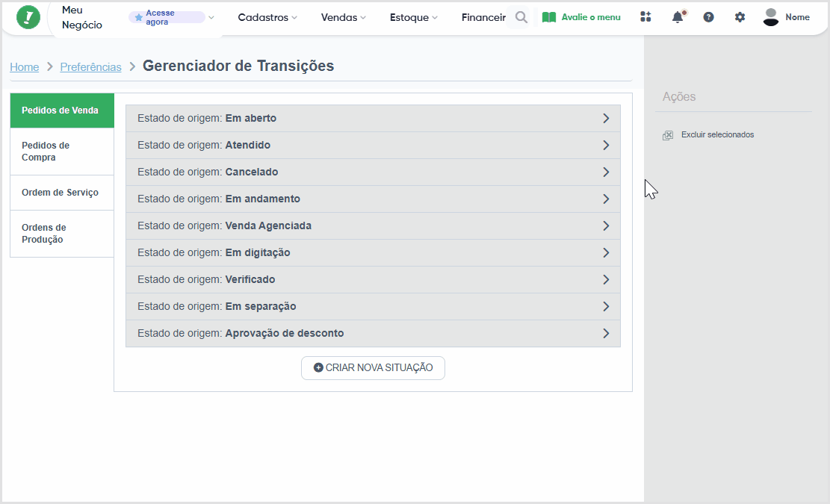Select the Ordem de Serviço tab

62,193
